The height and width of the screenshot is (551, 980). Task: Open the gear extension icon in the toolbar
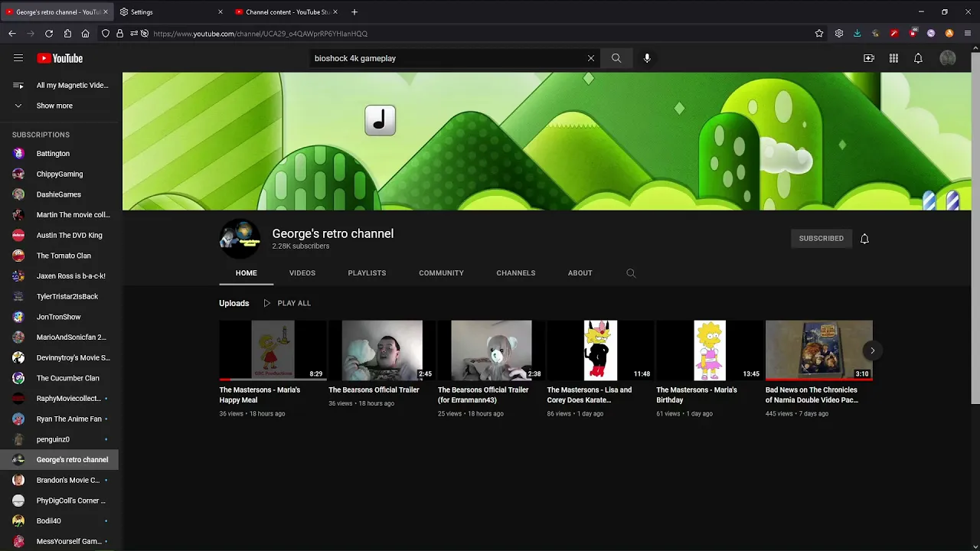839,34
